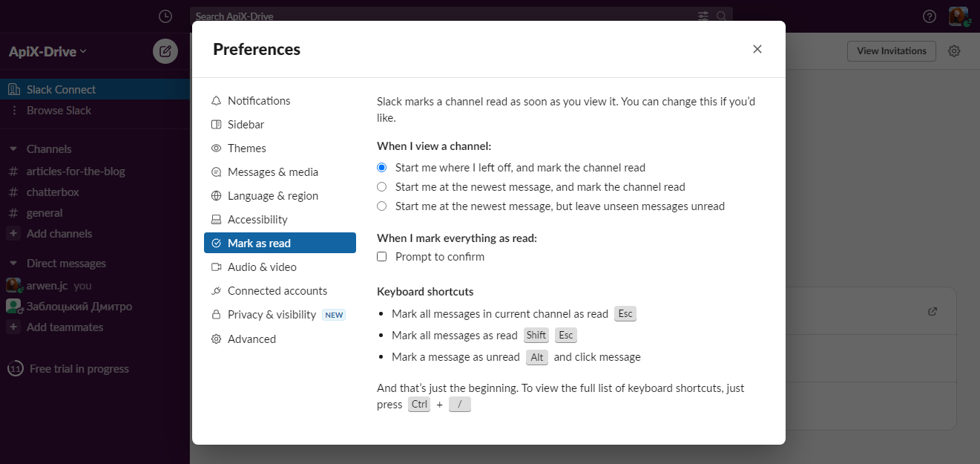Open Notifications preferences tab
Image resolution: width=980 pixels, height=464 pixels.
tap(280, 100)
